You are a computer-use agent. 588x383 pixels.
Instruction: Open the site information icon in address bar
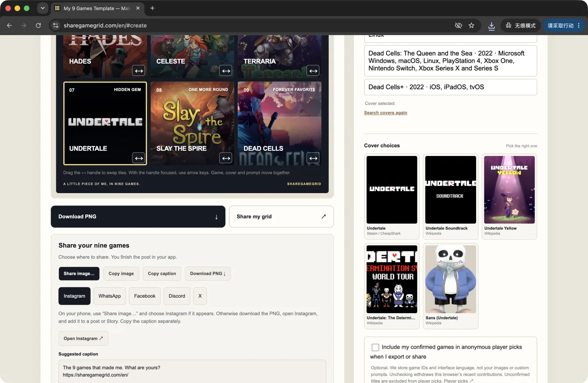tap(56, 25)
